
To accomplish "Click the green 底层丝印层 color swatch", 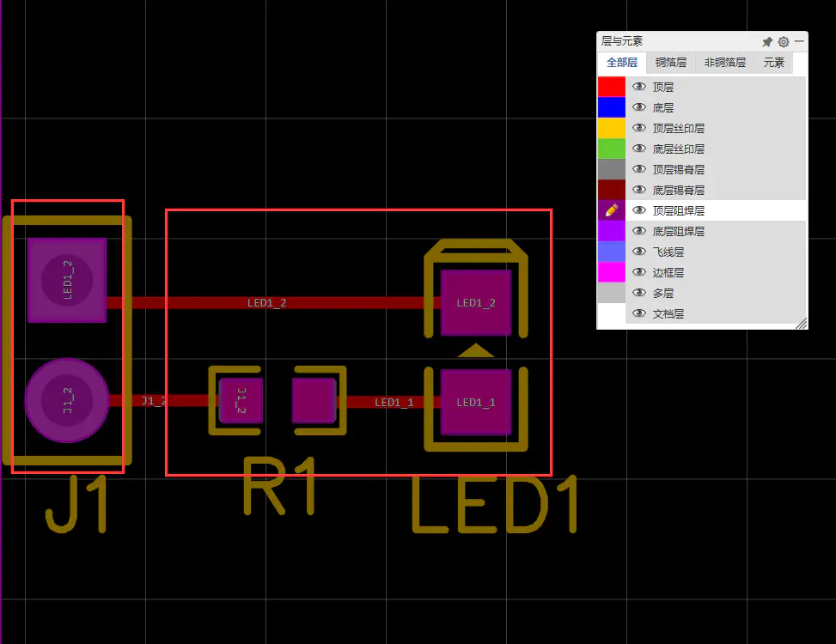I will [x=611, y=149].
